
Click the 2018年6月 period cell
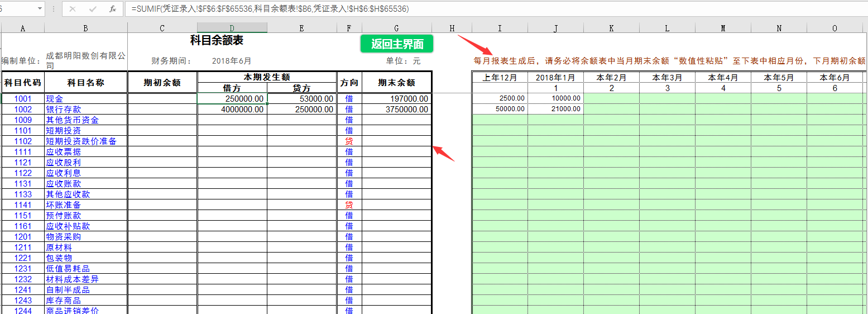[232, 61]
